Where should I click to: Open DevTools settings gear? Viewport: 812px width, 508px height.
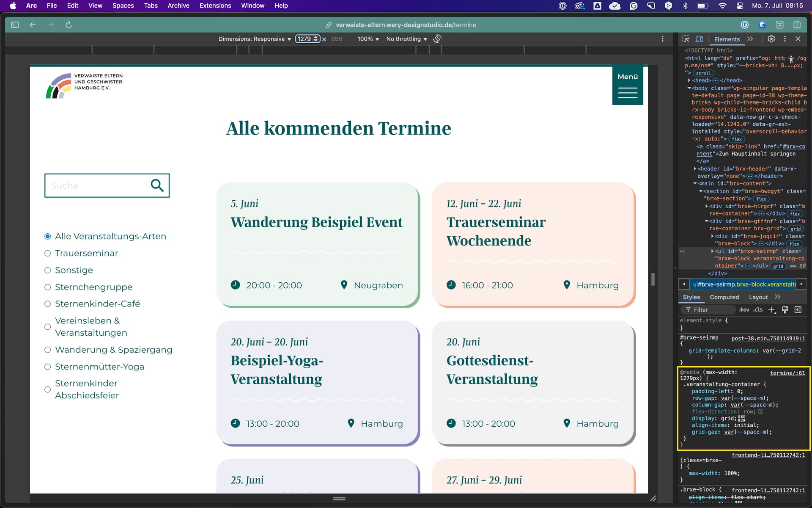tap(771, 39)
